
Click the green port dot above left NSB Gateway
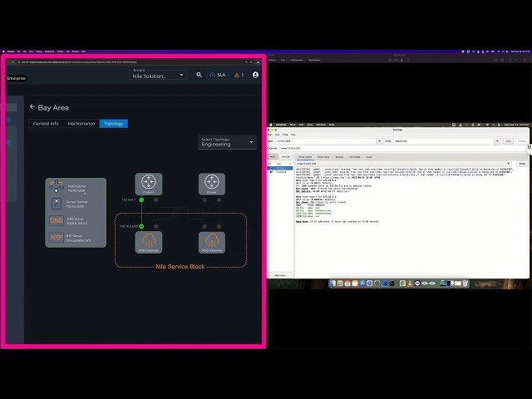(141, 226)
